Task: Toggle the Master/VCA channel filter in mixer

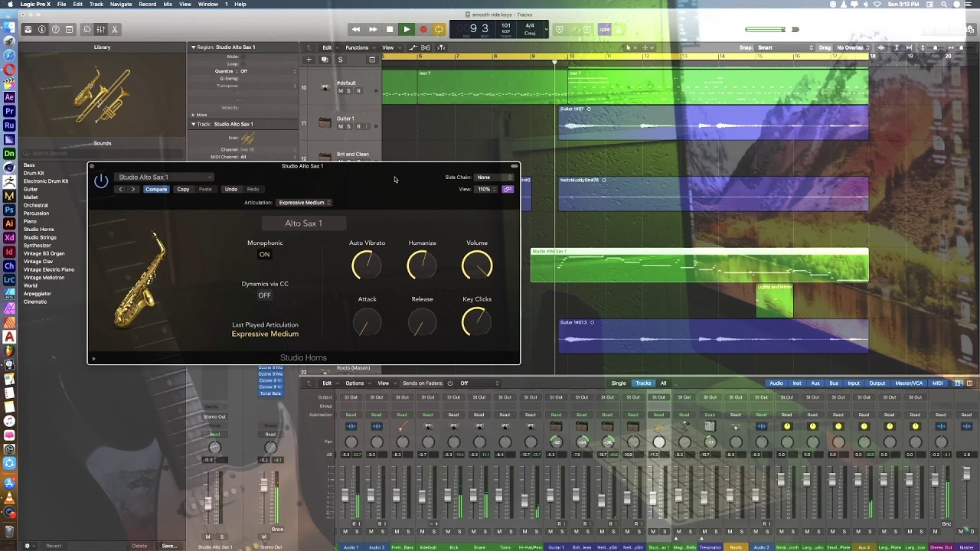Action: coord(909,383)
